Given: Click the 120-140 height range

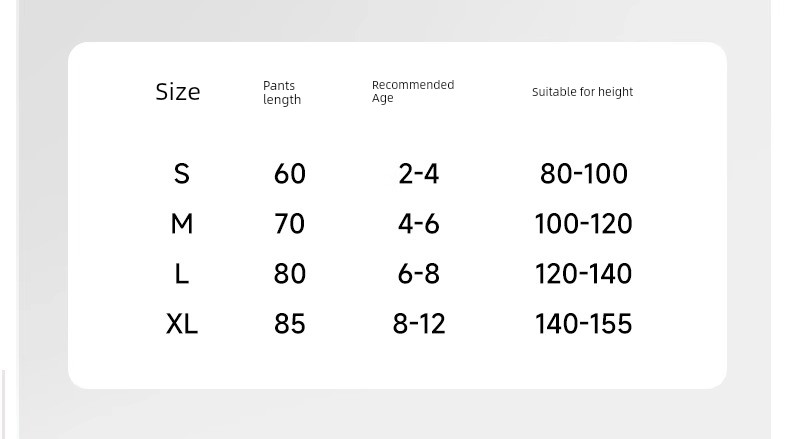Looking at the screenshot, I should tap(583, 274).
